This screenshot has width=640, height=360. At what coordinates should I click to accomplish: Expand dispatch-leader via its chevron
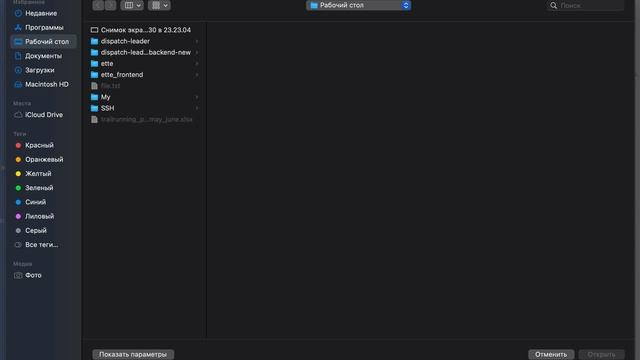(x=197, y=41)
